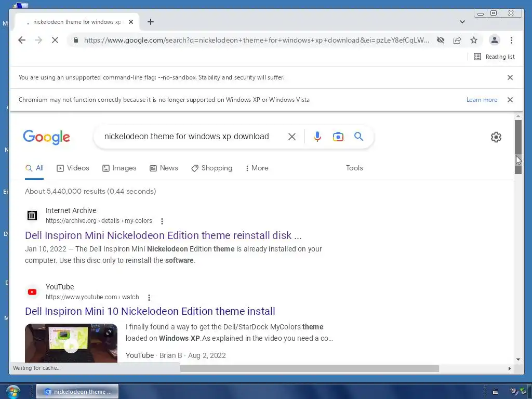Viewport: 532px width, 399px height.
Task: Click the vertical scrollbar thumb
Action: (518, 147)
